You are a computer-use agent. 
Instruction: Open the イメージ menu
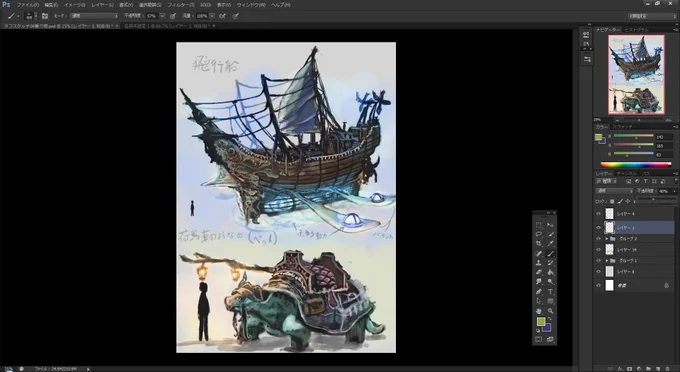point(75,5)
